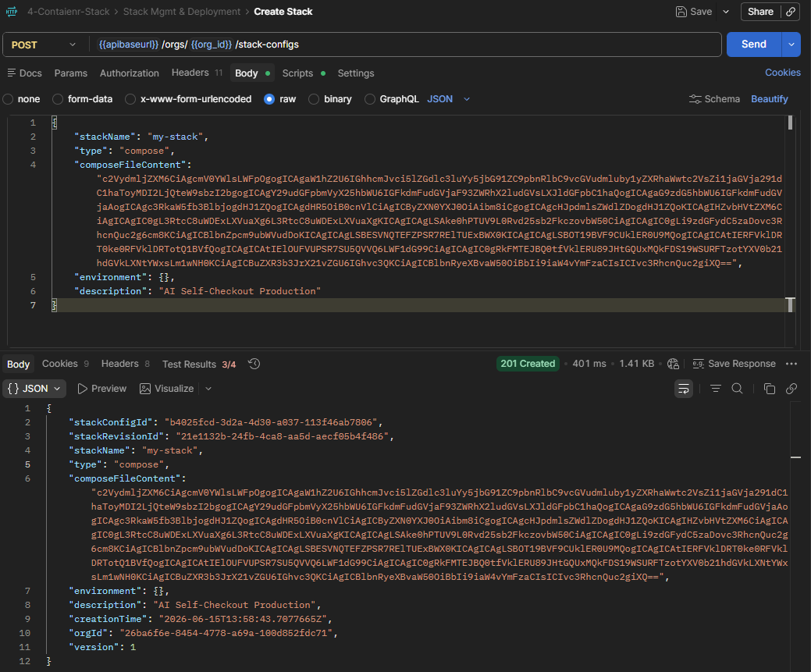Click the stackName value "my-stack" in request

coord(176,137)
